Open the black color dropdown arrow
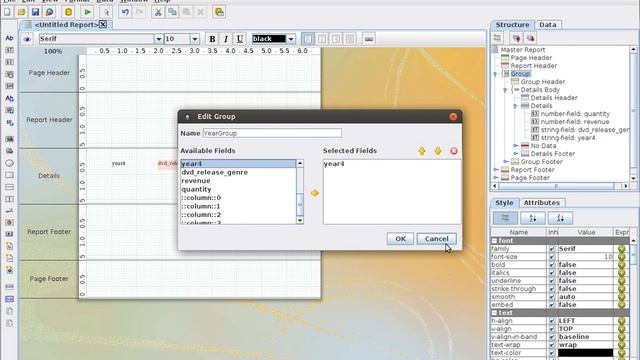640x360 pixels. (x=291, y=39)
